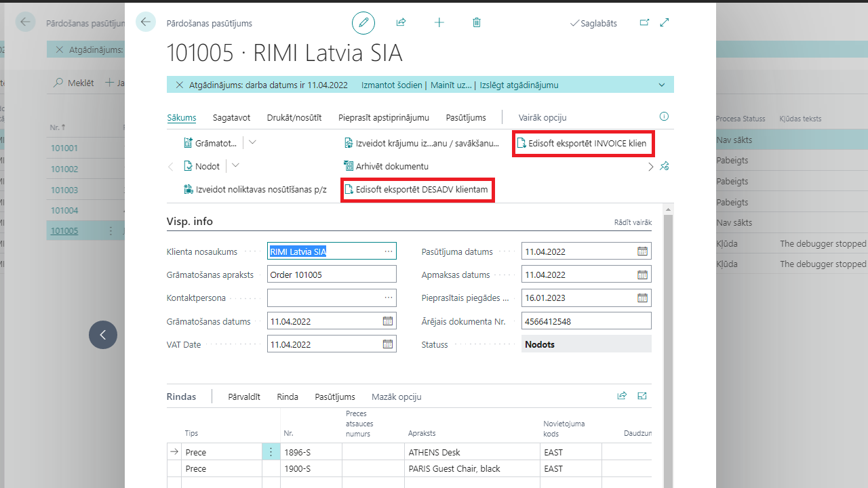The image size is (868, 488).
Task: Click the info circle icon
Action: coord(664,117)
